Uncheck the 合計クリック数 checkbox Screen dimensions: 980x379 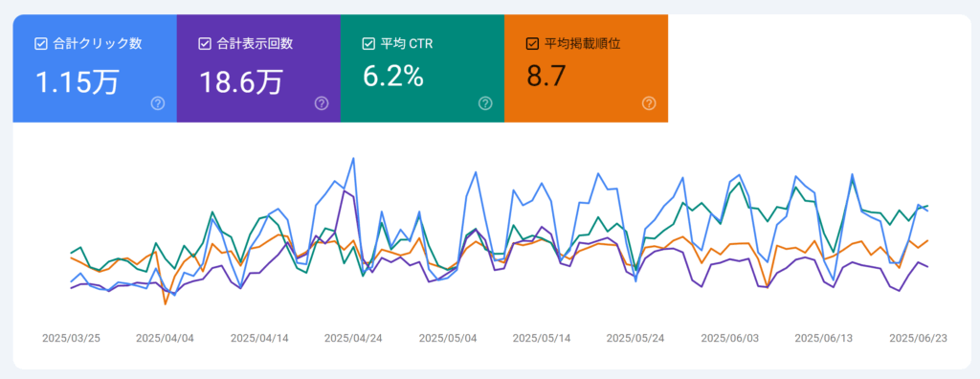tap(40, 44)
